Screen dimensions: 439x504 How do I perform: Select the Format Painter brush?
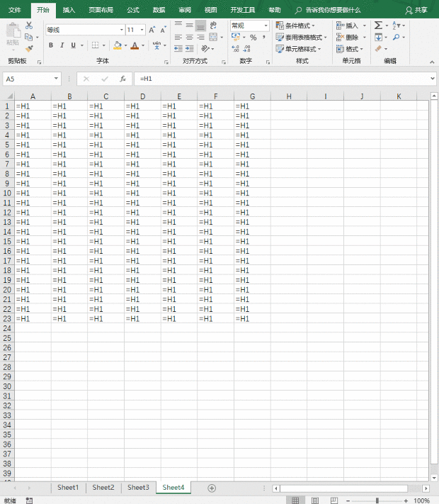[29, 48]
